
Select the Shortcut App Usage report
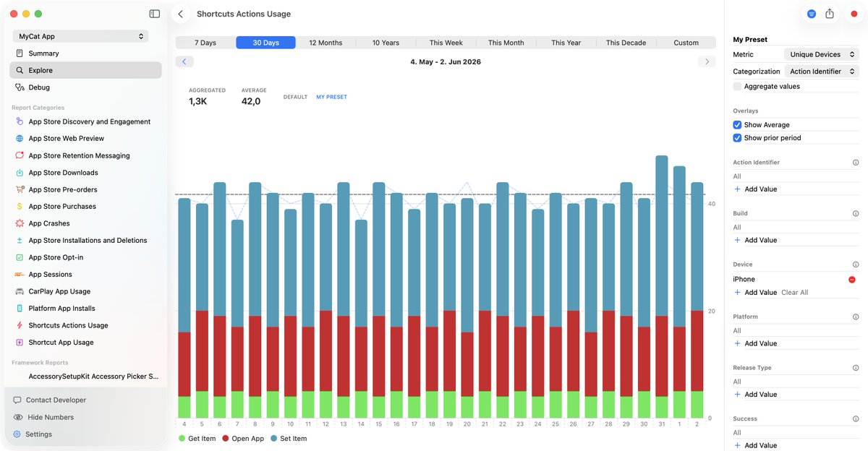tap(85, 343)
